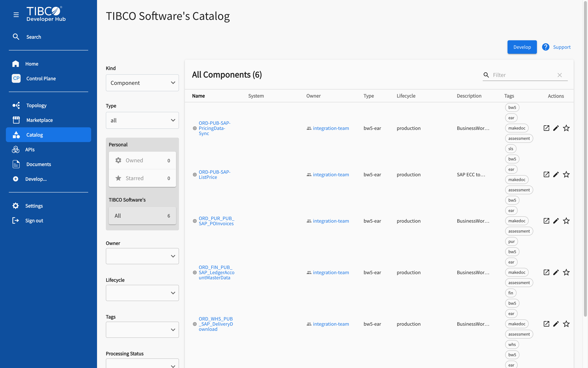The image size is (588, 368).
Task: Click the fin tag chip
Action: click(x=511, y=293)
